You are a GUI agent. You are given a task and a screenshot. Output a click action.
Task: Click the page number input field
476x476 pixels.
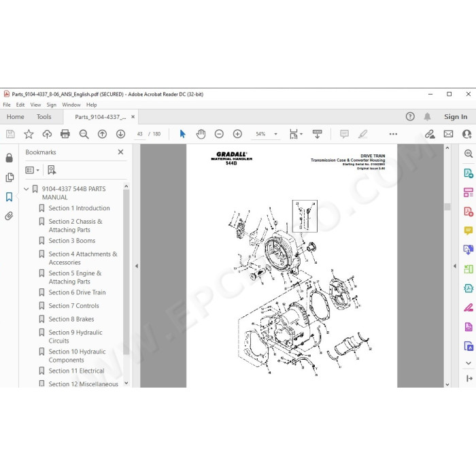pos(139,134)
